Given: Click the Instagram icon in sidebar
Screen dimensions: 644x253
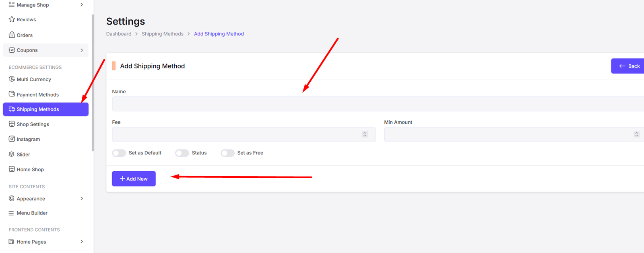Looking at the screenshot, I should point(12,139).
